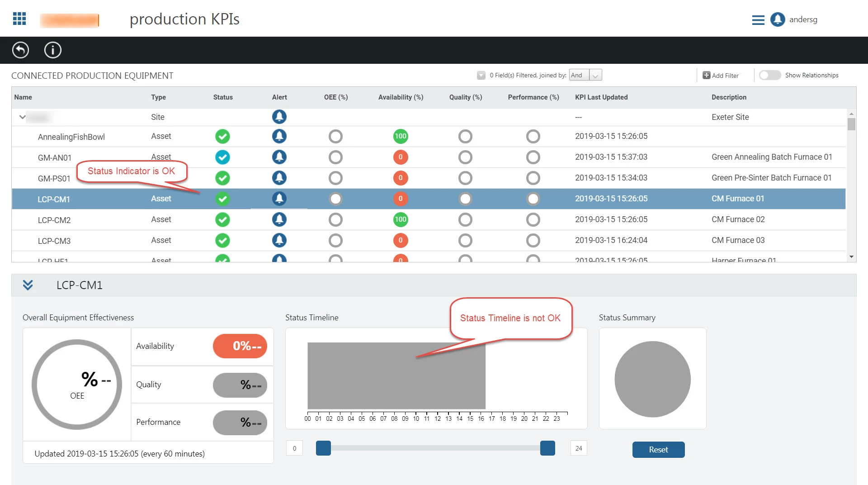The image size is (868, 485).
Task: Select the LCP-CM2 asset row name
Action: [x=54, y=220]
